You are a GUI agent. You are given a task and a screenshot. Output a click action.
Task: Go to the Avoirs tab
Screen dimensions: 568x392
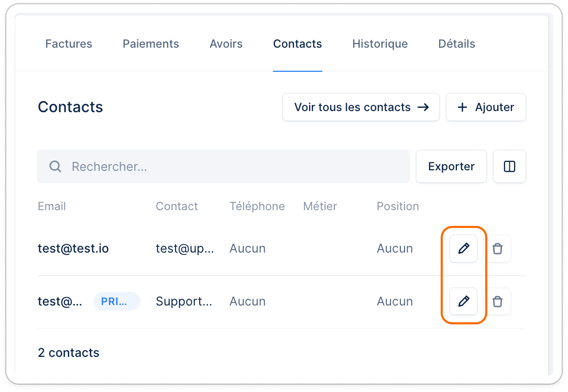pyautogui.click(x=226, y=44)
